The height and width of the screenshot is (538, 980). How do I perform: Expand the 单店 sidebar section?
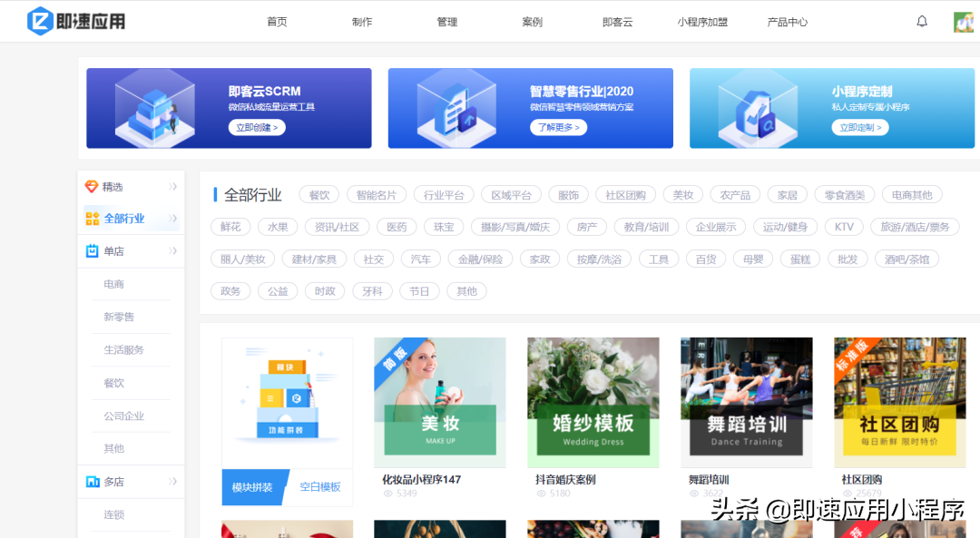pyautogui.click(x=174, y=250)
